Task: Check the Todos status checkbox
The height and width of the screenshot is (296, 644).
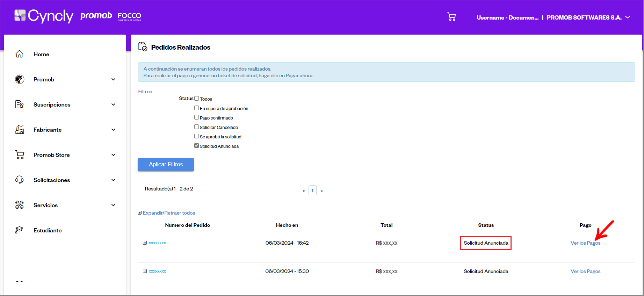Action: [x=196, y=99]
